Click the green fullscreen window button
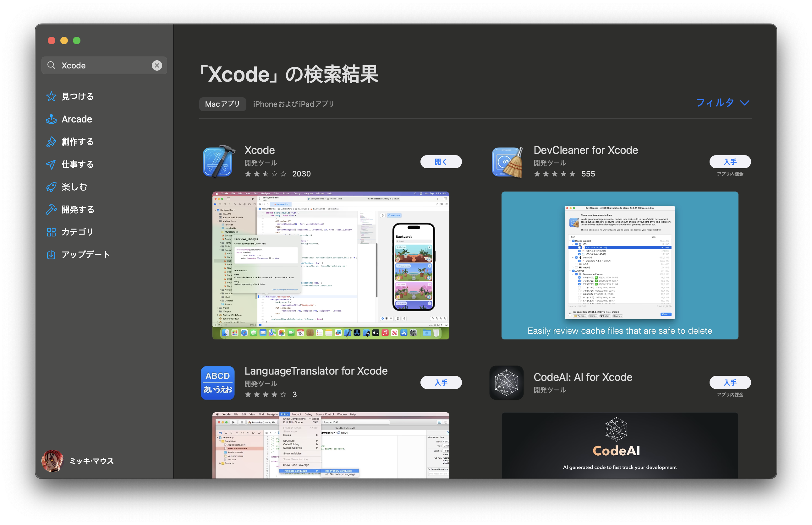The image size is (812, 525). pyautogui.click(x=77, y=41)
